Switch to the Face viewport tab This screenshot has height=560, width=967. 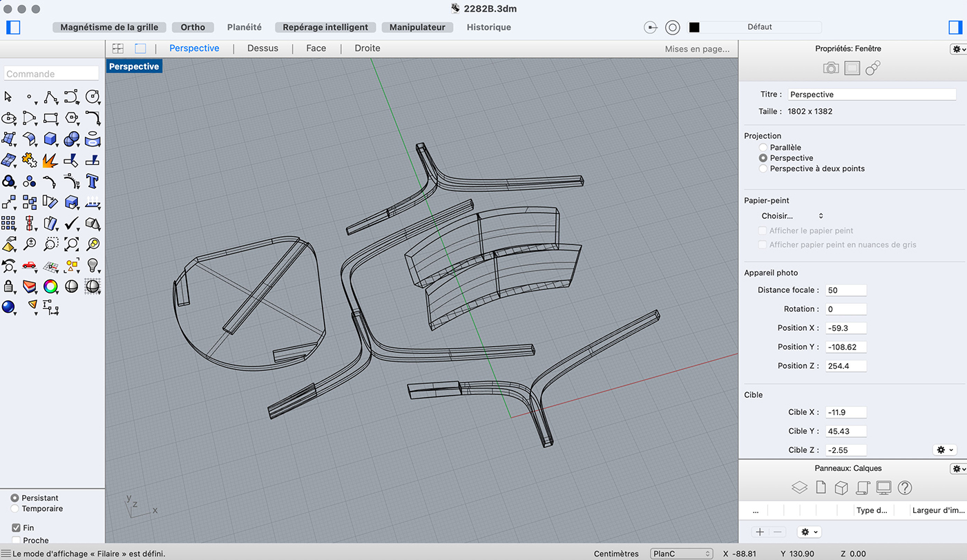click(x=316, y=48)
